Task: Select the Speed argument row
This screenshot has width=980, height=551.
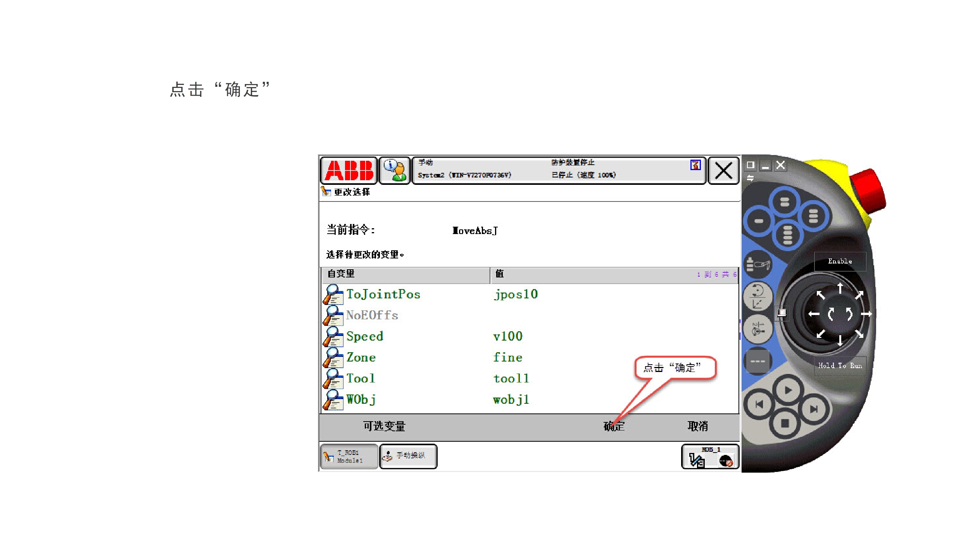Action: point(364,336)
